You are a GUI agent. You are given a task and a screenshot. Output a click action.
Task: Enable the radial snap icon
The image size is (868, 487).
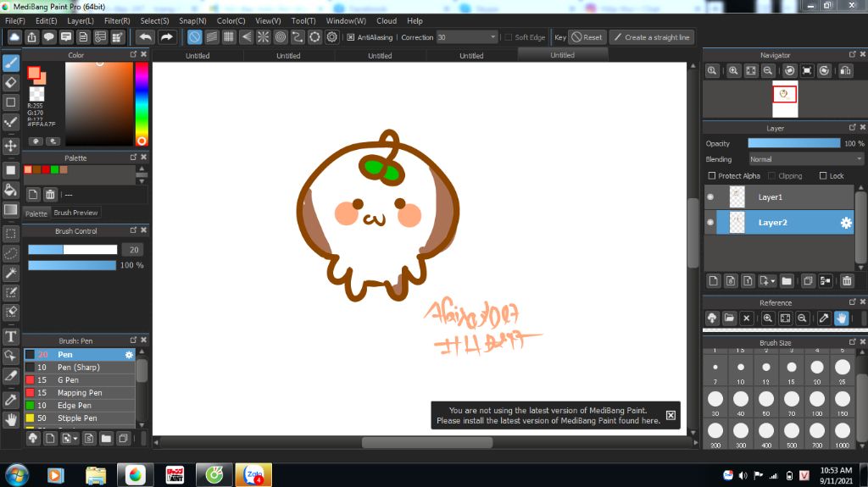pyautogui.click(x=264, y=37)
